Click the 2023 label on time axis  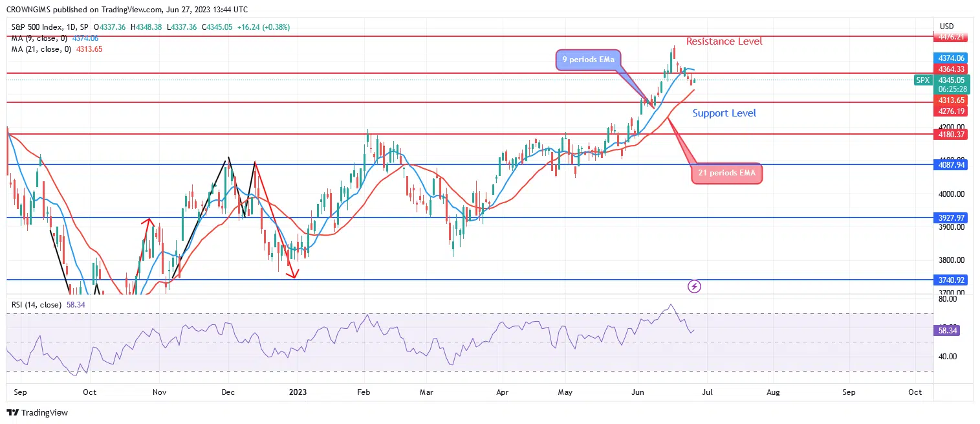[298, 392]
